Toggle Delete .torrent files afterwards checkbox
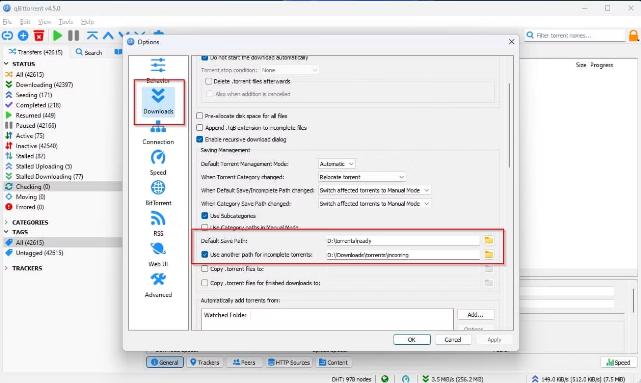The height and width of the screenshot is (383, 641). pos(209,81)
